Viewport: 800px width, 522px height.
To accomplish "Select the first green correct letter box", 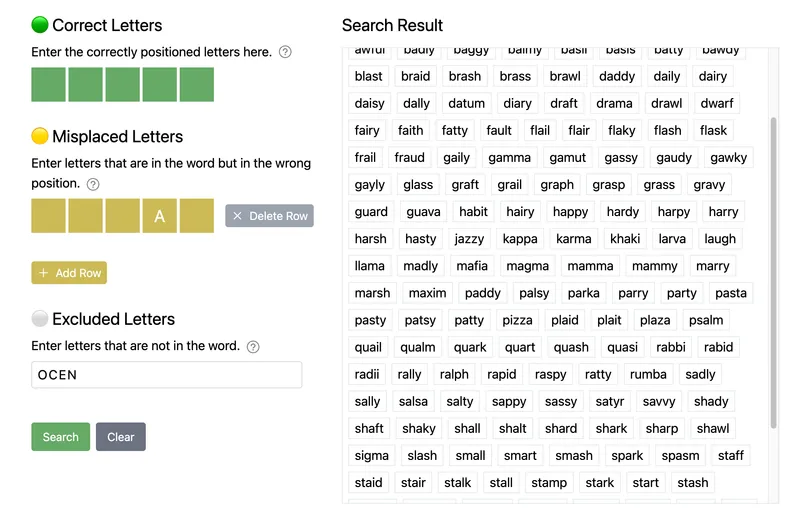I will click(x=48, y=85).
